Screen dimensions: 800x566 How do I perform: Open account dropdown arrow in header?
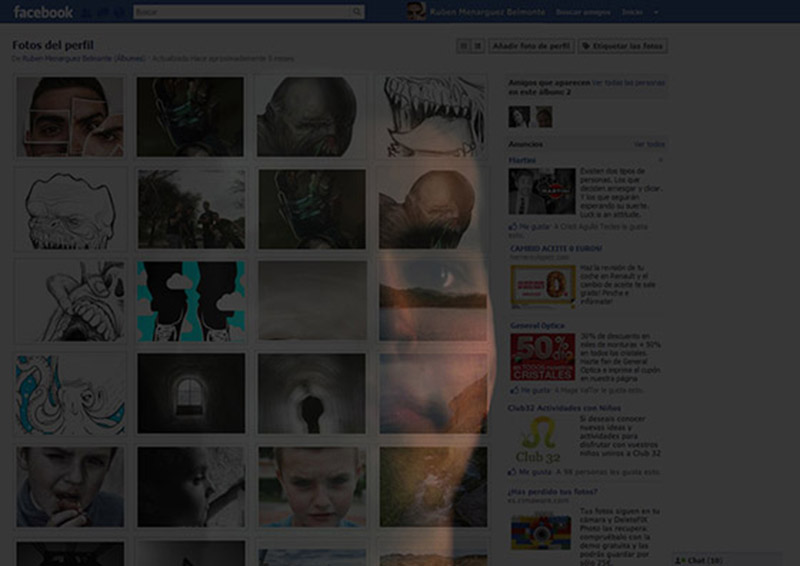coord(656,12)
